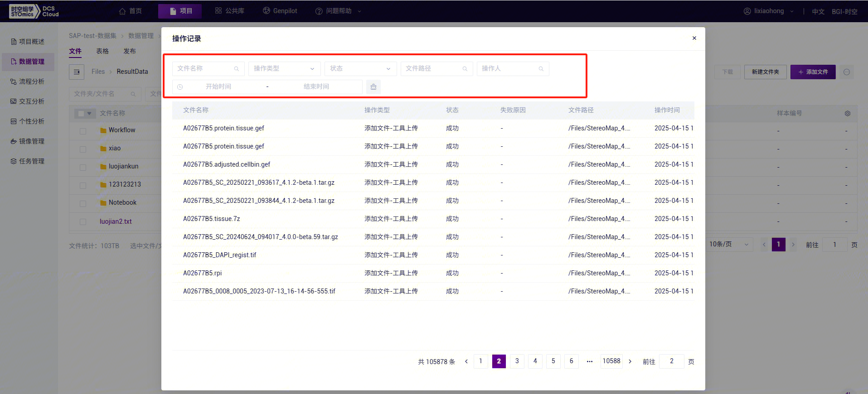
Task: Jump to last page 10588
Action: (611, 361)
